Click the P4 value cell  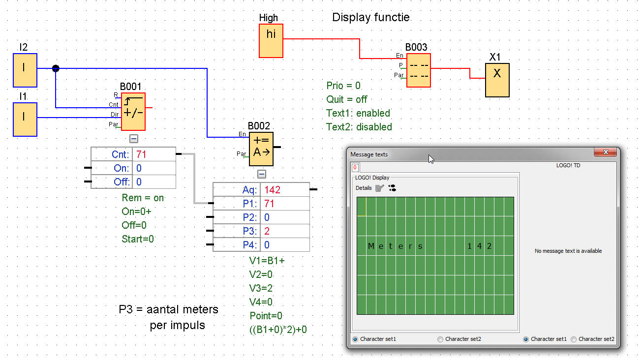pos(286,245)
